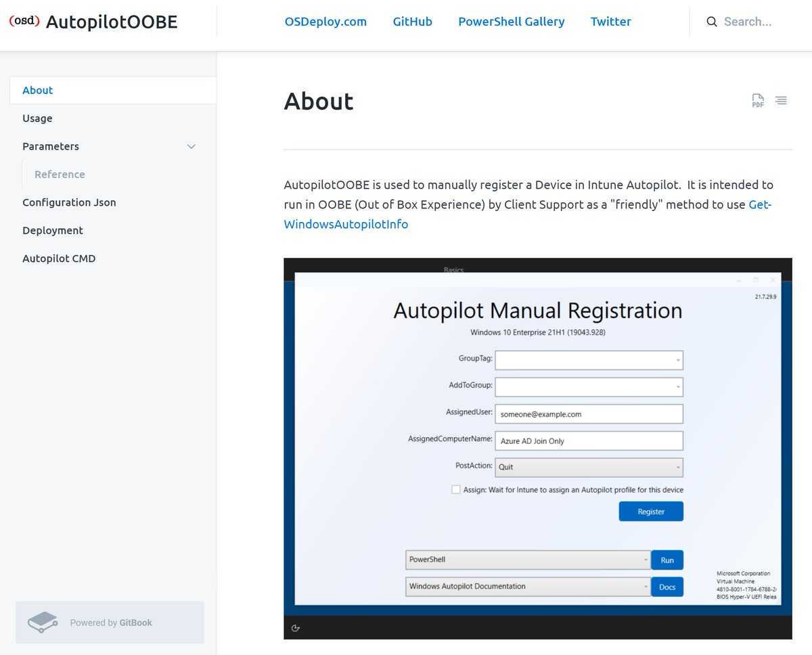Click the AssignedComputerName field

(x=589, y=441)
